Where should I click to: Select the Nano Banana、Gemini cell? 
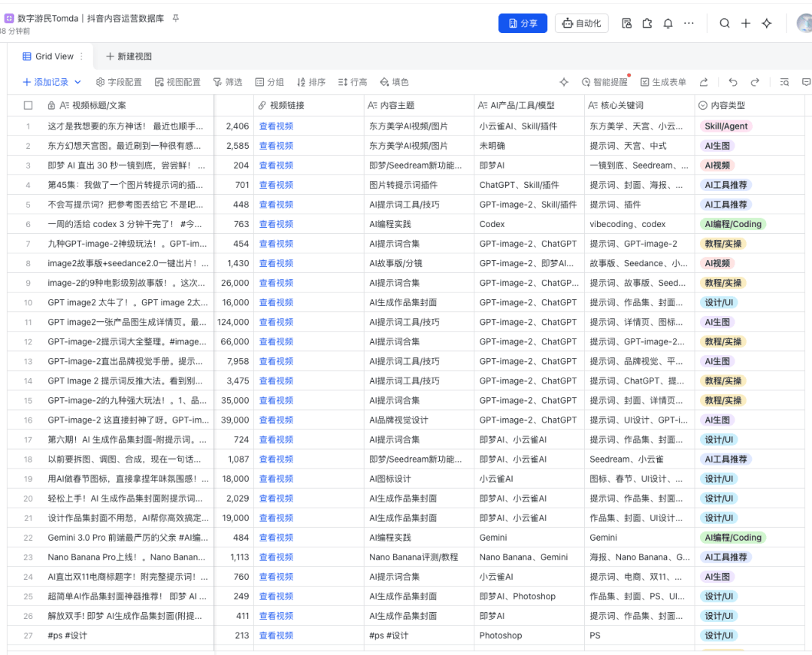pyautogui.click(x=529, y=557)
